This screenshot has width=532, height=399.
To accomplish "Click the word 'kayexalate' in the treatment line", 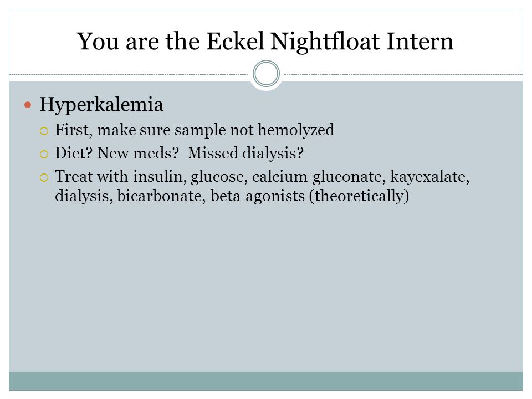I will tap(430, 177).
